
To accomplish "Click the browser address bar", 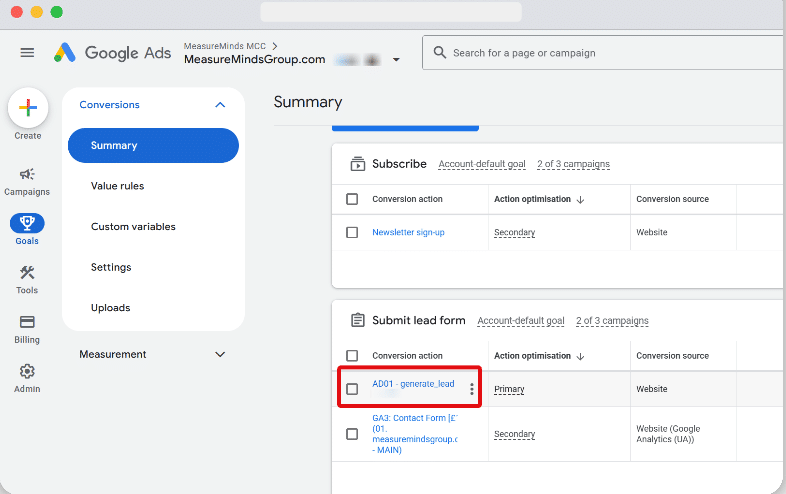I will (x=391, y=12).
